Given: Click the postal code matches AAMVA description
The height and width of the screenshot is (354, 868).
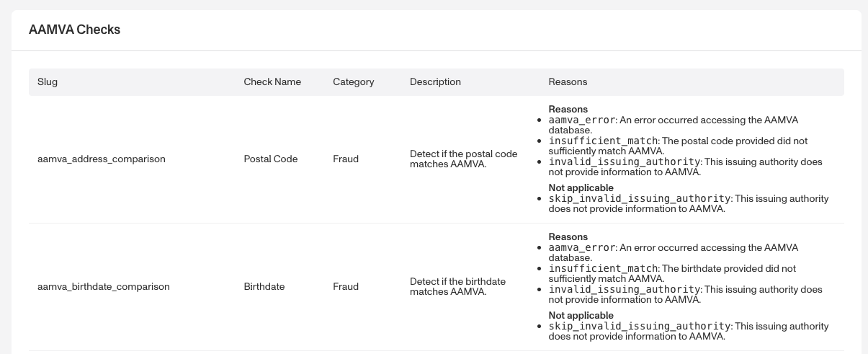Looking at the screenshot, I should pos(463,159).
